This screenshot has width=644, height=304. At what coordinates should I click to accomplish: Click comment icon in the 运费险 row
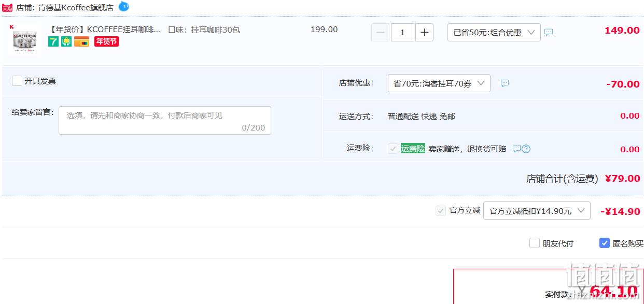coord(516,149)
